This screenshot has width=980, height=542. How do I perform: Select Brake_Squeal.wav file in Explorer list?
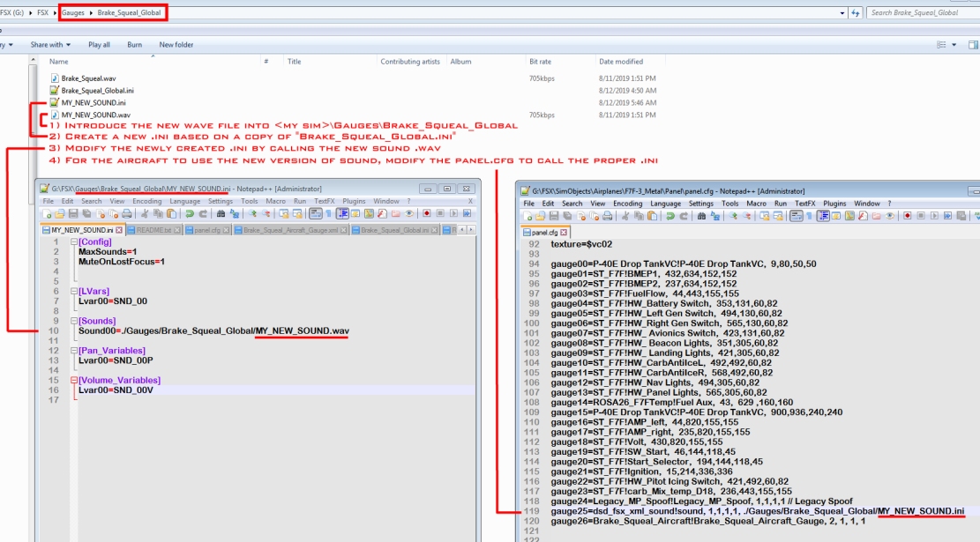88,78
